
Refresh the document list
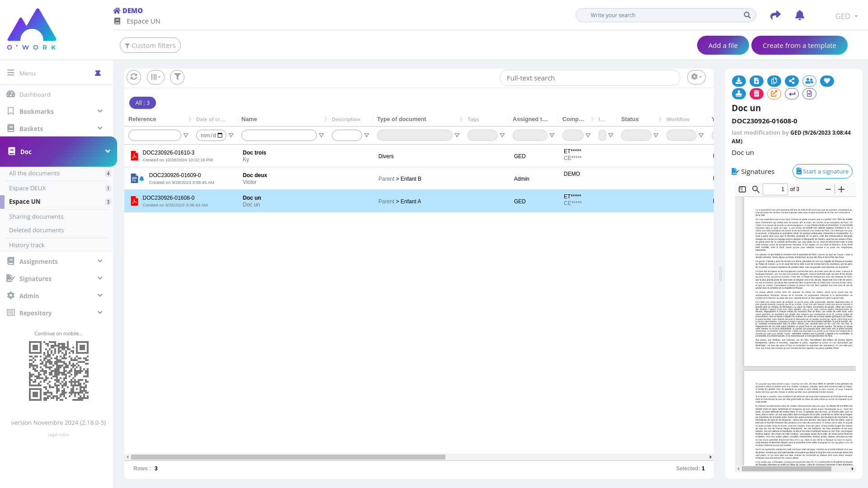click(x=134, y=77)
